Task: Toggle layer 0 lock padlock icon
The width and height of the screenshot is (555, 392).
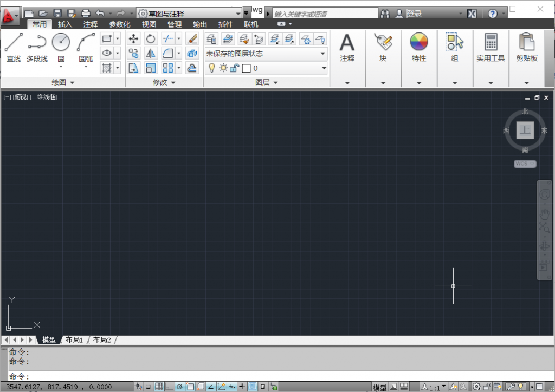Action: [234, 68]
